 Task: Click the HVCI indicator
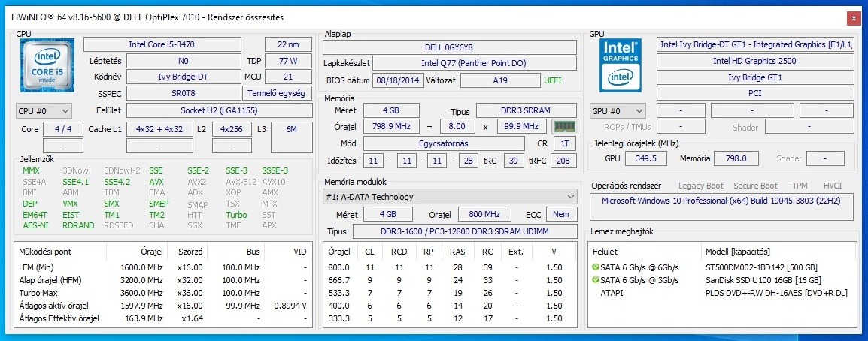pos(833,186)
